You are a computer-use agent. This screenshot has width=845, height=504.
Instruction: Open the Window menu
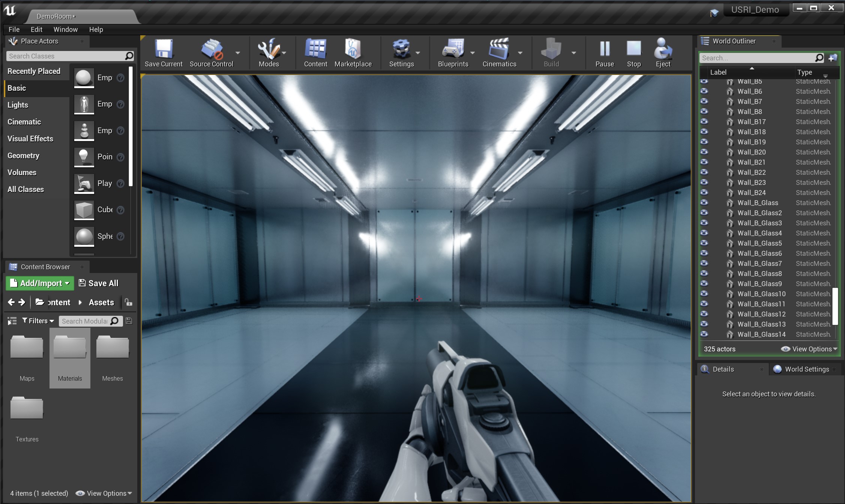pyautogui.click(x=65, y=29)
